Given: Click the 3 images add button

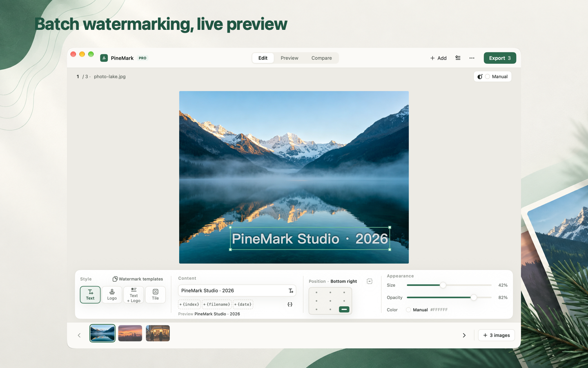Looking at the screenshot, I should tap(497, 335).
